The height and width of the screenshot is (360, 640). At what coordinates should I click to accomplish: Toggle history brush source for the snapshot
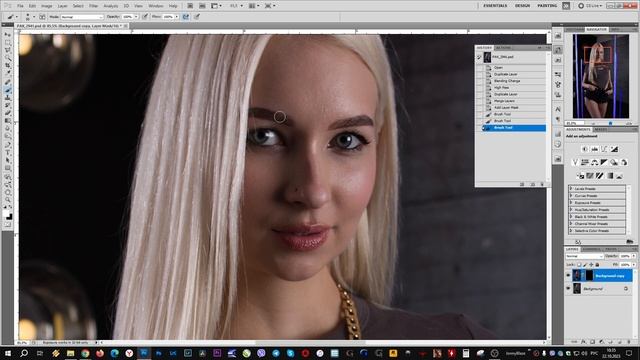(x=479, y=57)
